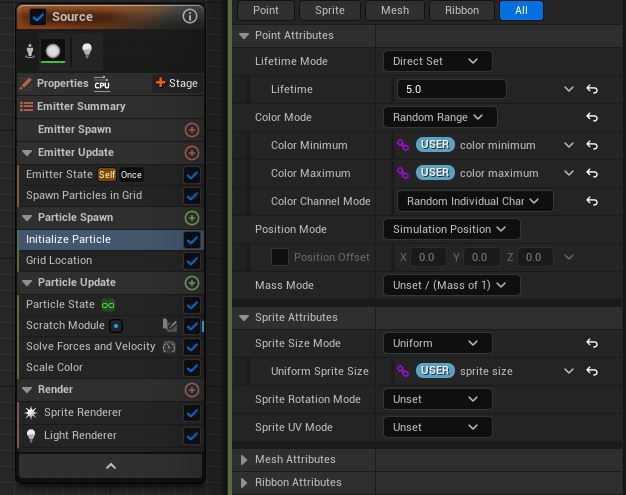
Task: Reset Lifetime value to default
Action: [x=592, y=90]
